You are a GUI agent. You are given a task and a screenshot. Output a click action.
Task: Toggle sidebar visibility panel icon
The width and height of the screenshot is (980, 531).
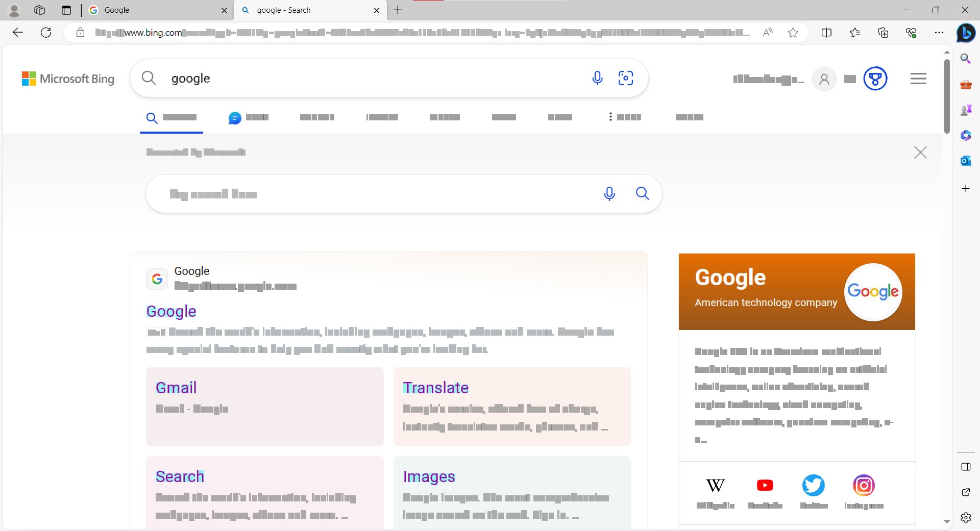click(x=965, y=467)
